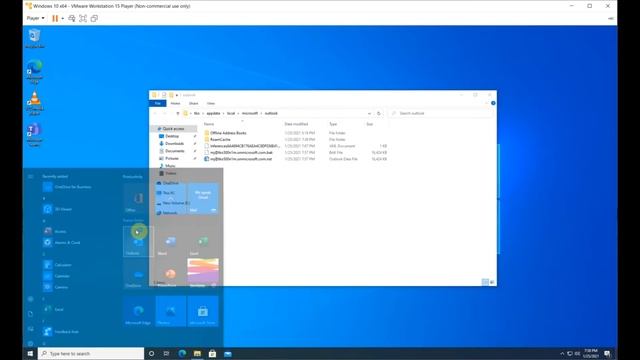Open Feedback Hub in Start app list

(61, 332)
